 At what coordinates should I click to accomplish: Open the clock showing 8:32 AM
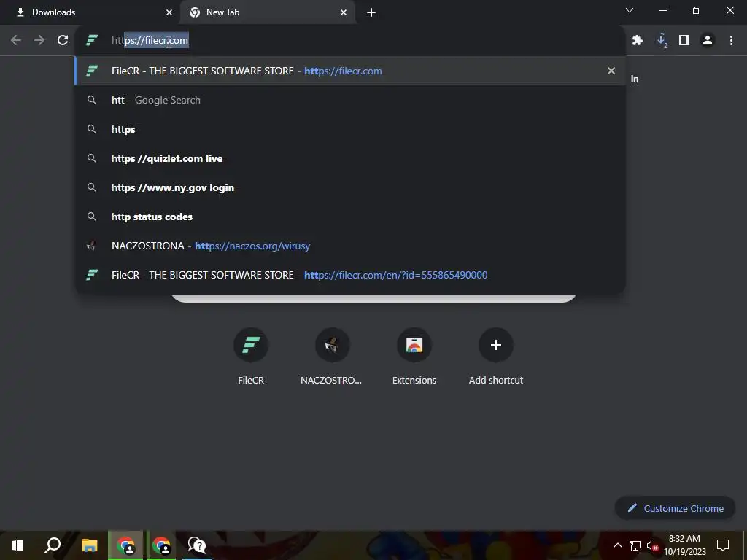click(x=684, y=545)
